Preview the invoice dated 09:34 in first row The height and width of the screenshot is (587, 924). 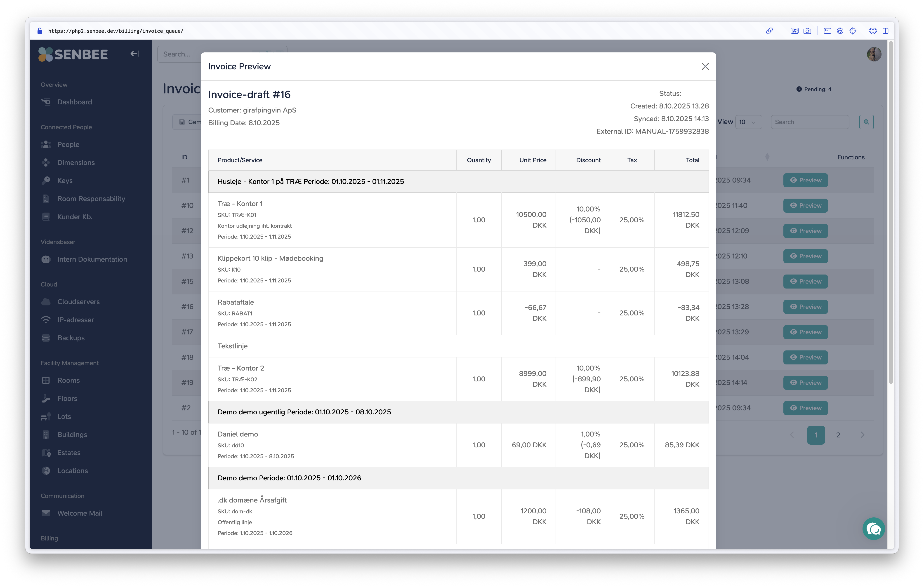(805, 180)
